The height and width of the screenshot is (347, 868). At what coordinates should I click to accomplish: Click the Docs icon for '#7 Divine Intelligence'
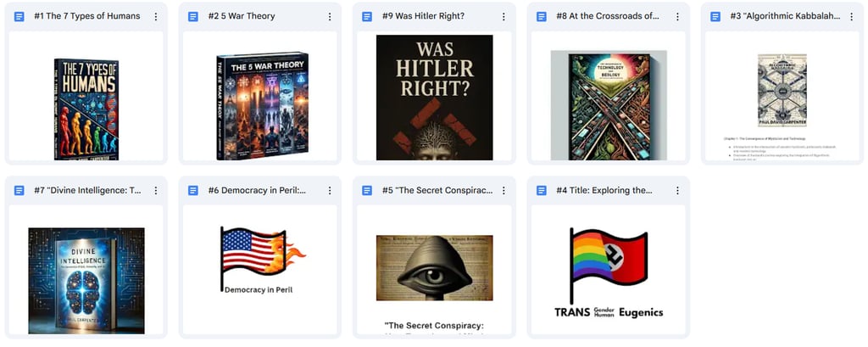pyautogui.click(x=19, y=191)
